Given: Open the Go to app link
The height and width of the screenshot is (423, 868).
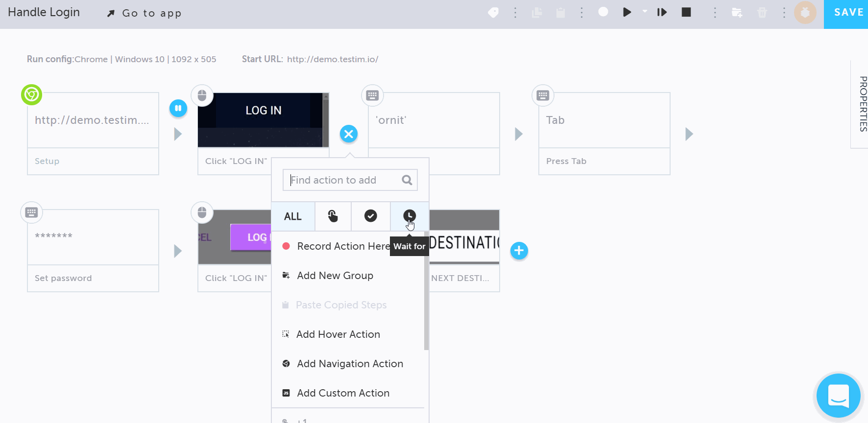Looking at the screenshot, I should 145,13.
